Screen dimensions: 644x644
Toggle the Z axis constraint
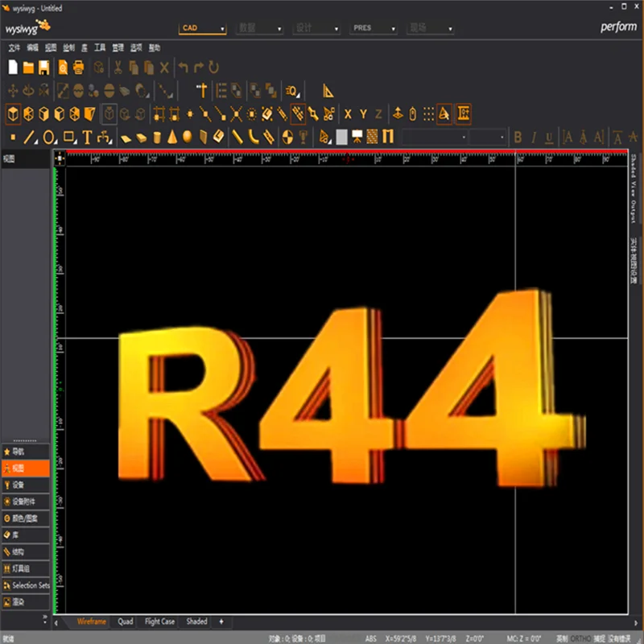tap(378, 114)
